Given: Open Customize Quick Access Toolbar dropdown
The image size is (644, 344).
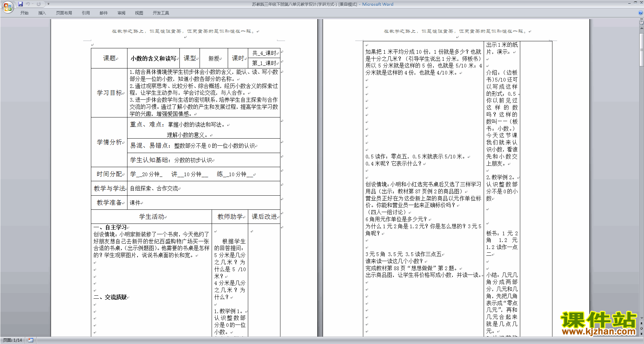Looking at the screenshot, I should tap(48, 4).
